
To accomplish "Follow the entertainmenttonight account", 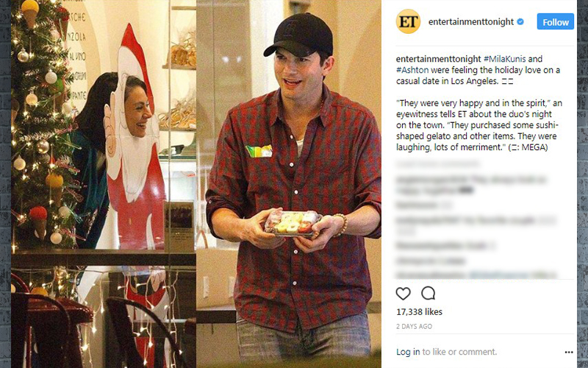I will [556, 22].
